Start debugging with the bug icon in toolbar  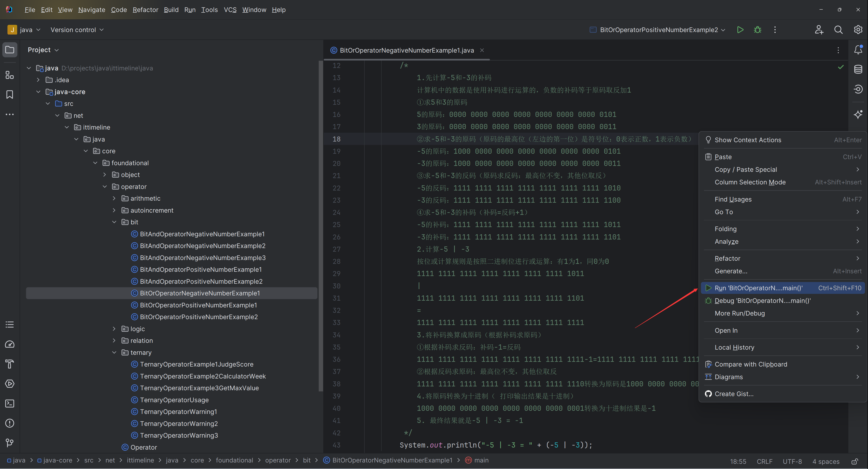(x=758, y=30)
